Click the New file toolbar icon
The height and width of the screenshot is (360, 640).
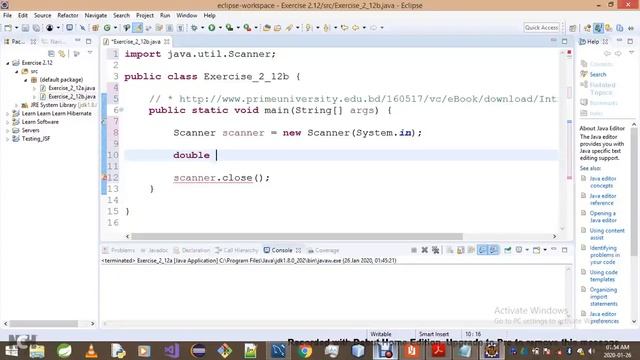(8, 28)
